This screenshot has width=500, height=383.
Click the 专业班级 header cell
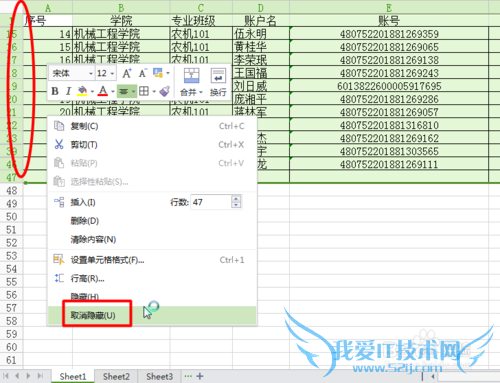201,21
